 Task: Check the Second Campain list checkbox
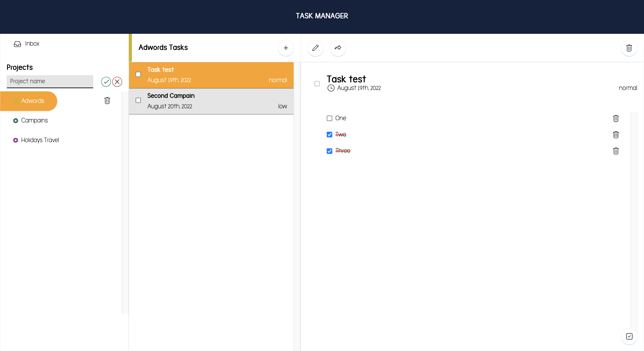(138, 100)
